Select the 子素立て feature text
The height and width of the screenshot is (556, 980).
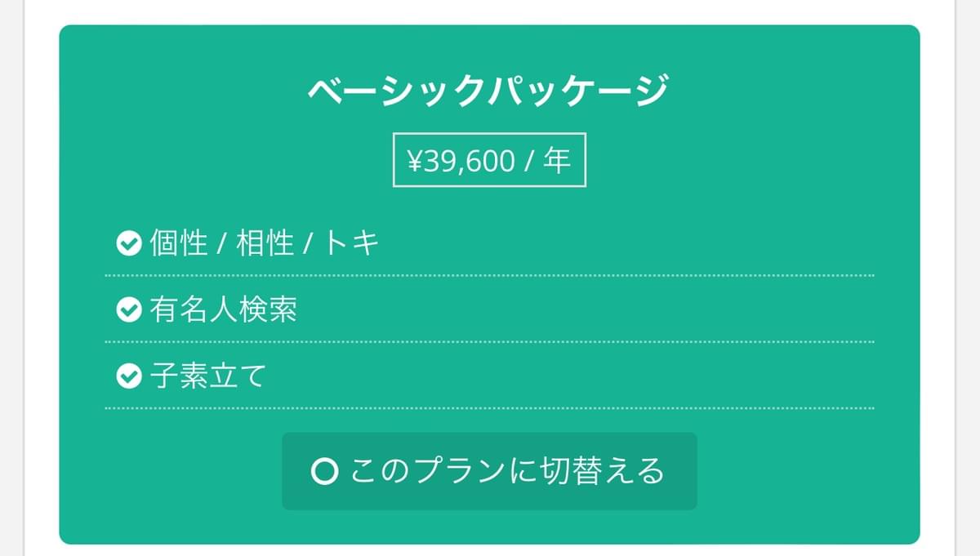point(208,376)
